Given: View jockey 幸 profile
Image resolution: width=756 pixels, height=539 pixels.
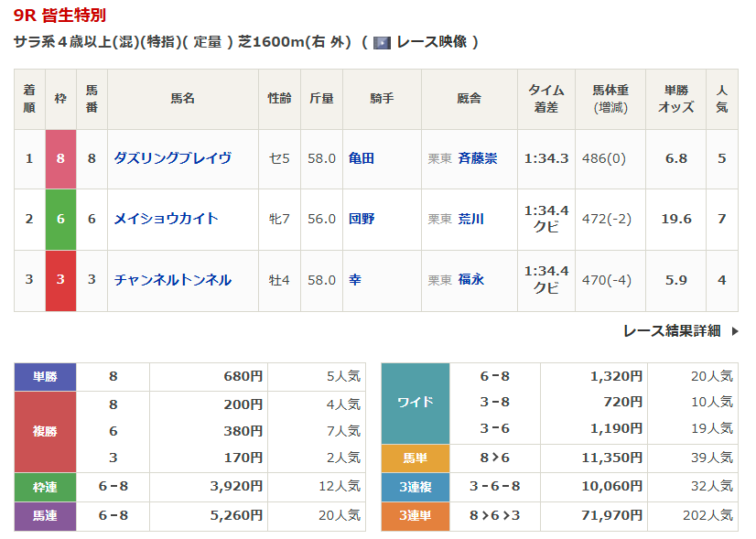Looking at the screenshot, I should pyautogui.click(x=355, y=280).
